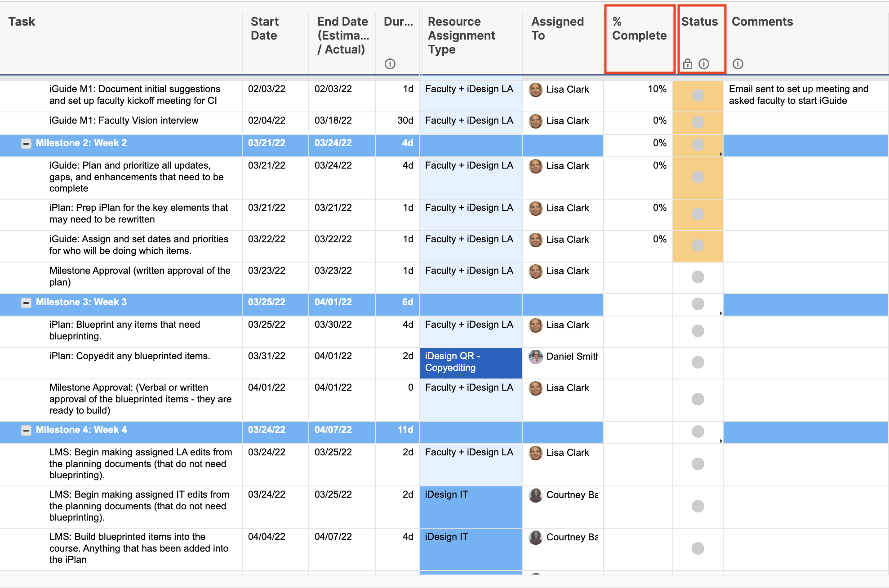Select the Resource Assignment Type column header
The image size is (889, 588).
tap(462, 36)
